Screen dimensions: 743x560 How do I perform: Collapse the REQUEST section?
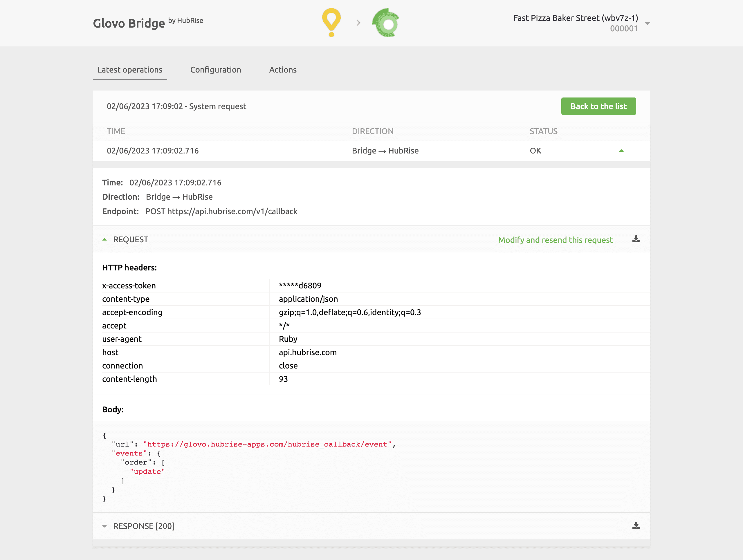point(104,239)
